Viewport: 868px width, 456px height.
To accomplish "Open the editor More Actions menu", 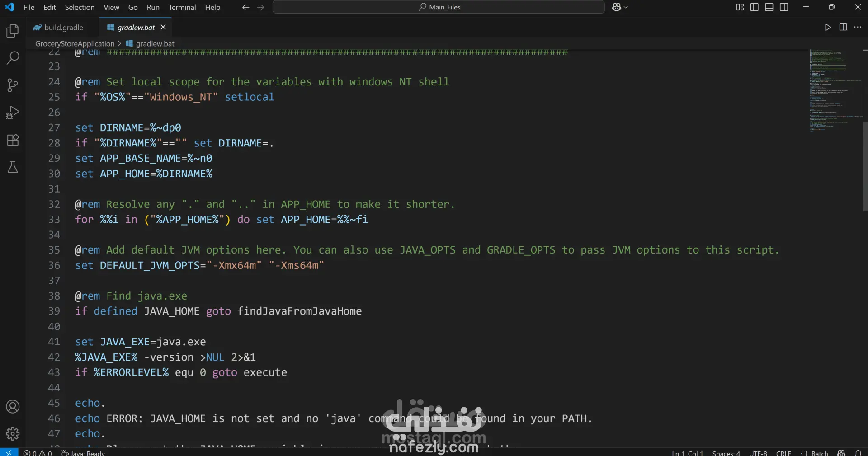I will coord(858,27).
